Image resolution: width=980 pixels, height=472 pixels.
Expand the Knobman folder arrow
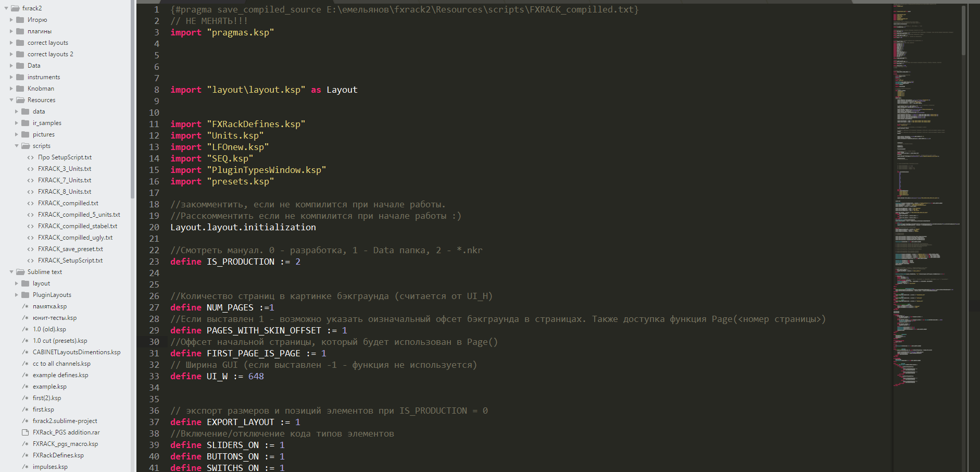(x=11, y=89)
